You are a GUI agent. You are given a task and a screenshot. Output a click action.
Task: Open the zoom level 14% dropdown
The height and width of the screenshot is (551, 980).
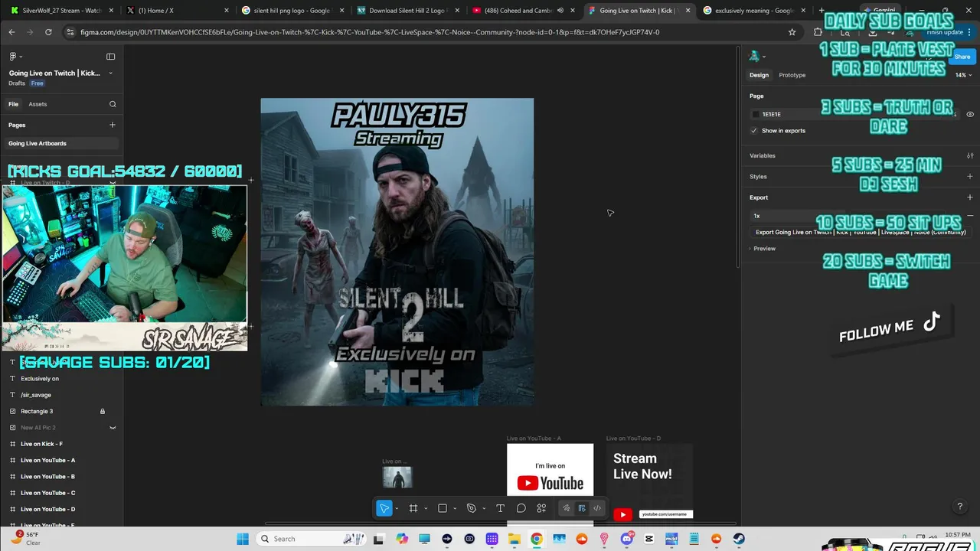coord(964,75)
